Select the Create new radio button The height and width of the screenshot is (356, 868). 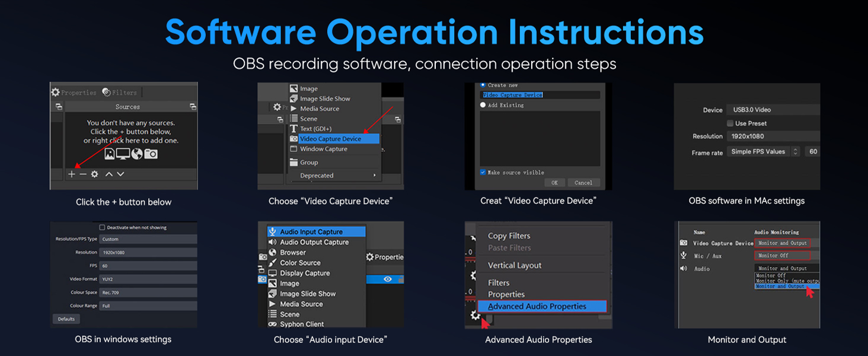coord(483,85)
